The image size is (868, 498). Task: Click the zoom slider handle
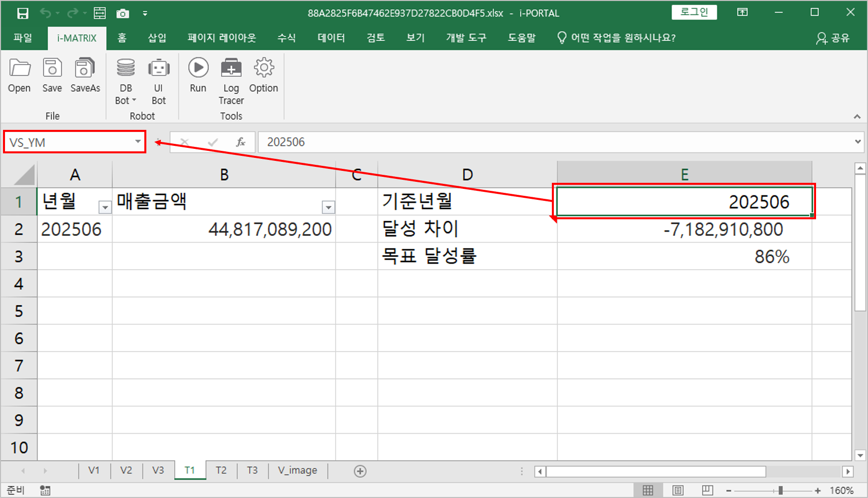coord(780,491)
